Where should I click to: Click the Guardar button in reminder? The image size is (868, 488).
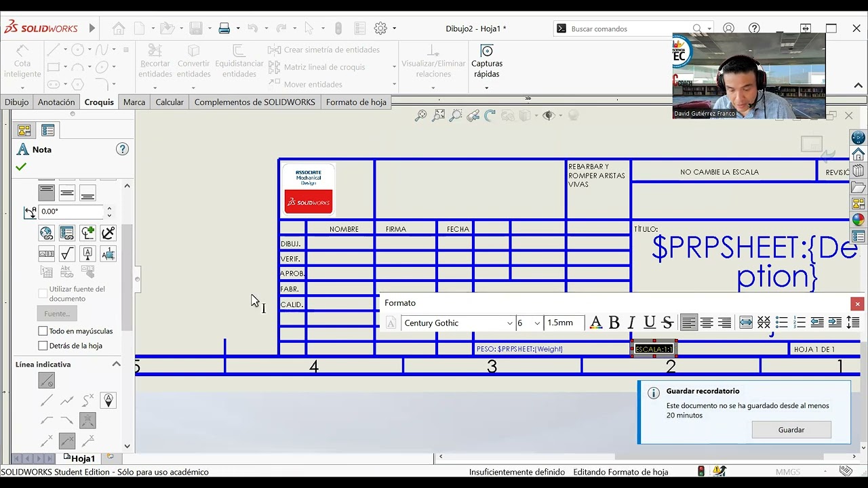click(791, 430)
